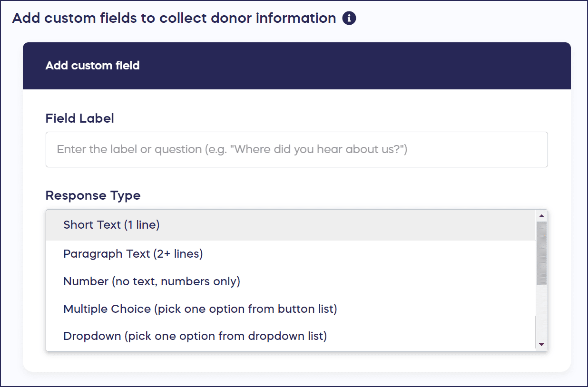This screenshot has height=387, width=588.
Task: Choose Paragraph Text (2+ lines) response type
Action: coord(133,254)
